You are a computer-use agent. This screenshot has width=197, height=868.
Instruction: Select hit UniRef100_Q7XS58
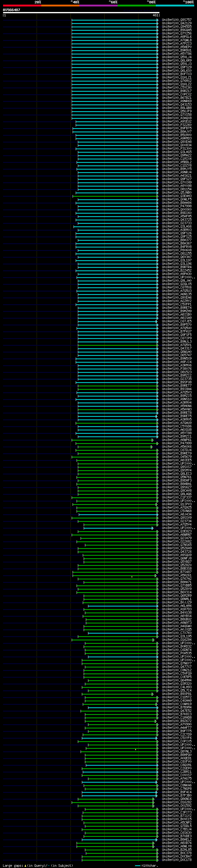tap(177, 115)
